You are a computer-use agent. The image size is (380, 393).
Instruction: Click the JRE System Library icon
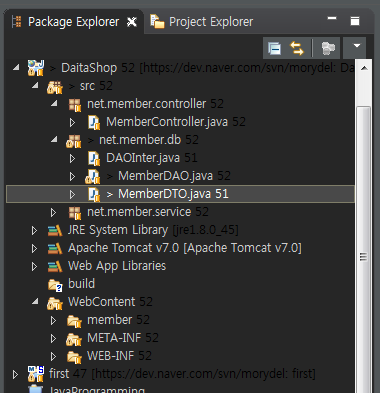pyautogui.click(x=55, y=231)
